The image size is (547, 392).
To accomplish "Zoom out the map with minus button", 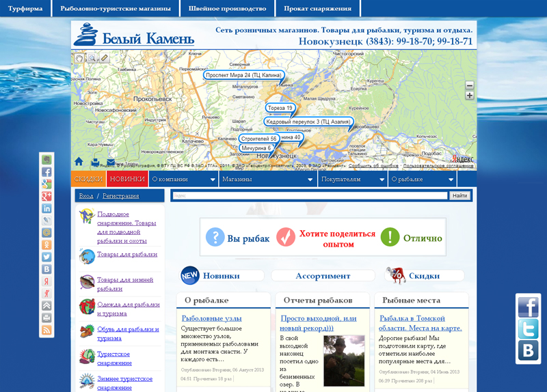I will click(470, 85).
